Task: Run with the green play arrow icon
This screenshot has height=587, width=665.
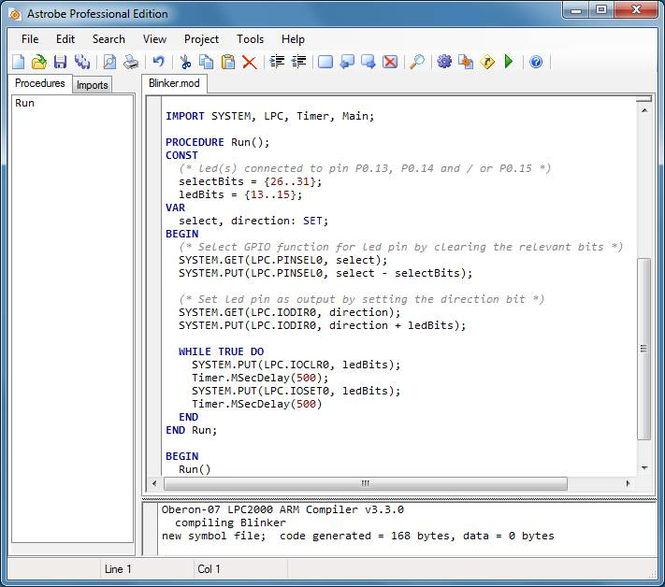Action: 509,62
